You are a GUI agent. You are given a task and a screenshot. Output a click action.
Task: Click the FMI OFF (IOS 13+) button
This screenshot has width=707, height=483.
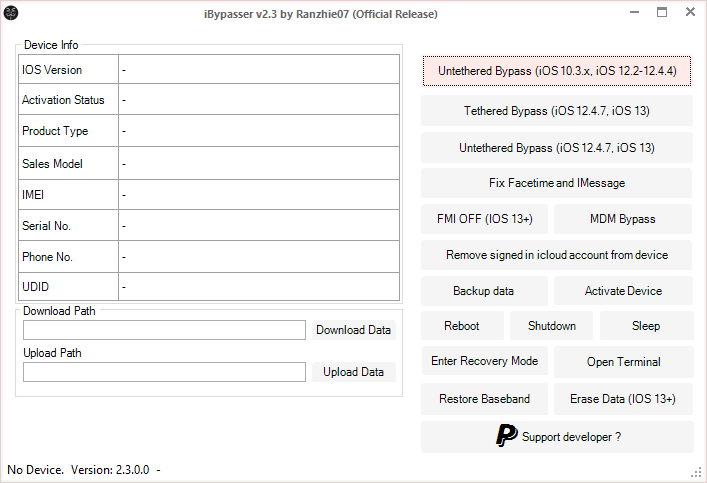[x=484, y=219]
